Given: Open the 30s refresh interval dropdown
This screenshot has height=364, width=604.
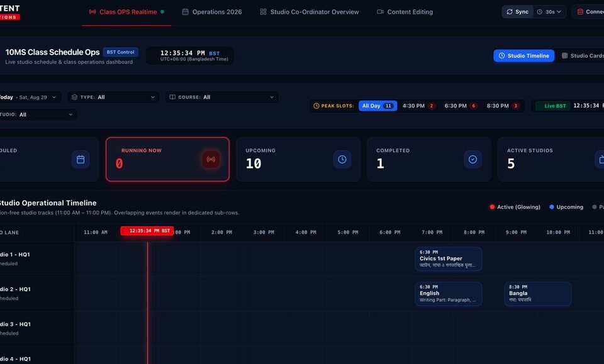Looking at the screenshot, I should point(550,12).
